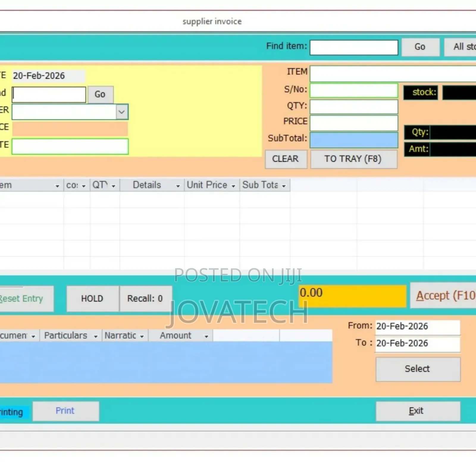Click Go button in yellow panel
The height and width of the screenshot is (476, 476).
(100, 95)
